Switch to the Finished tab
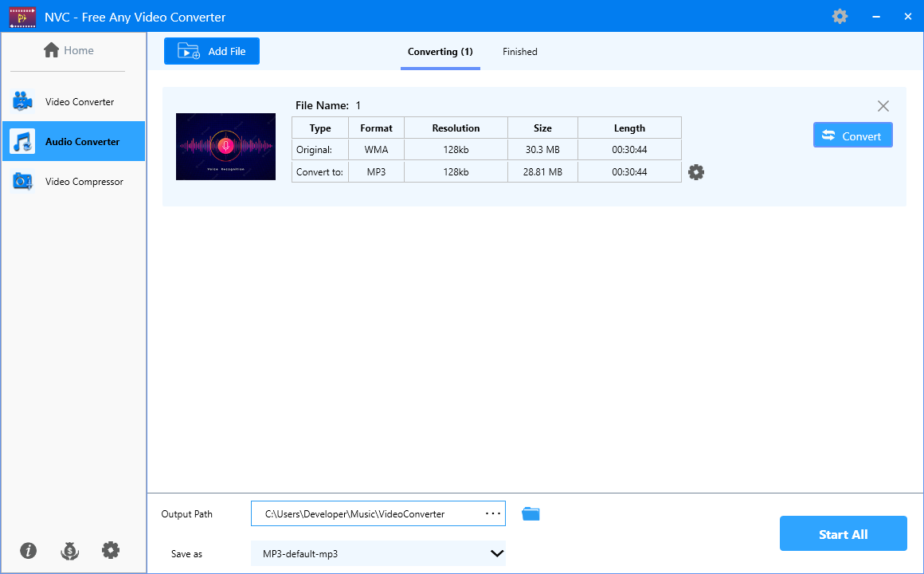Viewport: 924px width, 574px height. coord(519,51)
